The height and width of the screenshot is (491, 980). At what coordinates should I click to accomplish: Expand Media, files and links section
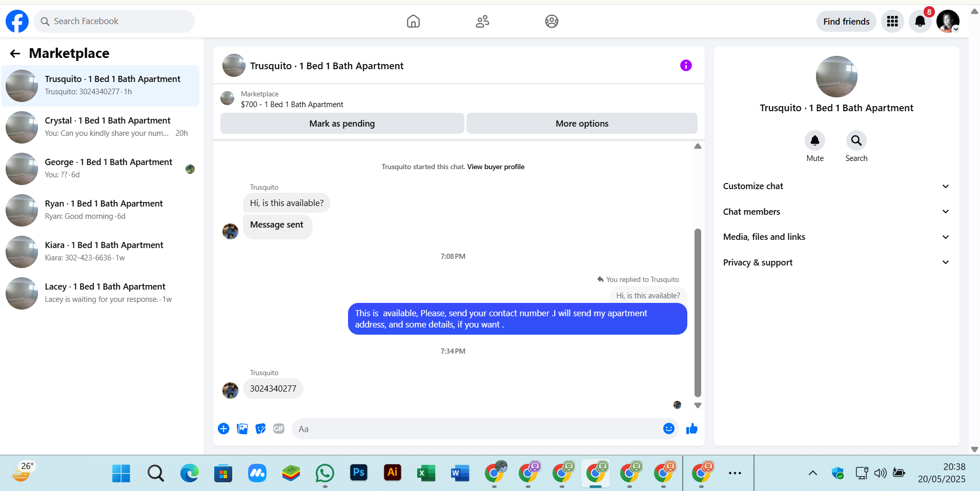[x=836, y=237]
